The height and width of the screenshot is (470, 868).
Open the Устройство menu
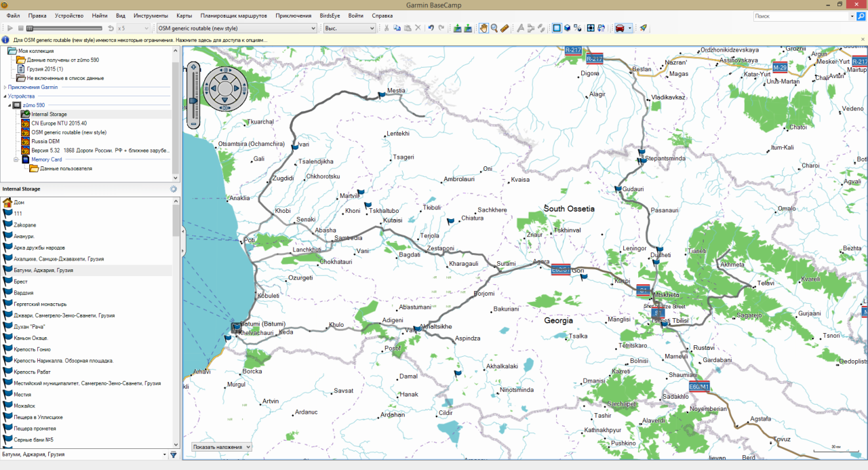tap(68, 15)
